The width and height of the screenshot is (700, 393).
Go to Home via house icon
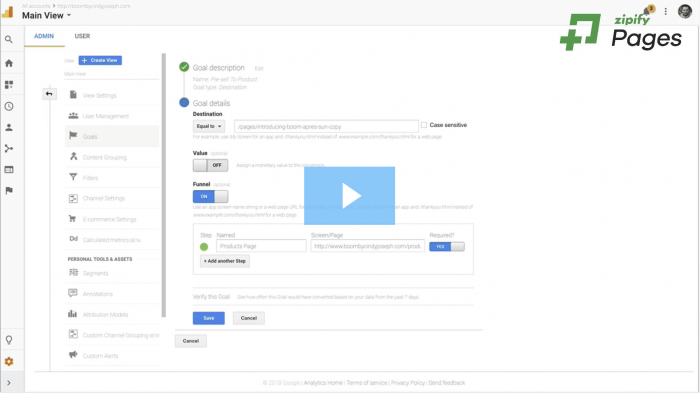(8, 63)
